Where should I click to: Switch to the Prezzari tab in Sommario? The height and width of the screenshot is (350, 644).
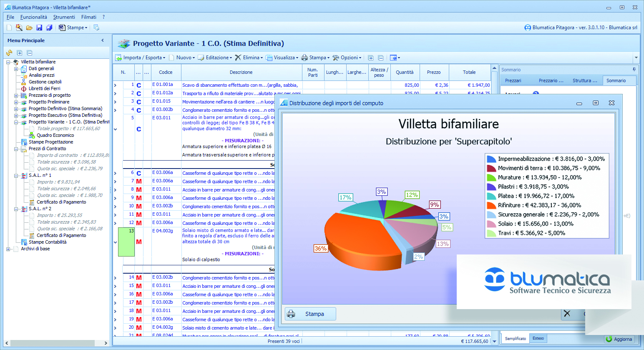coord(513,81)
